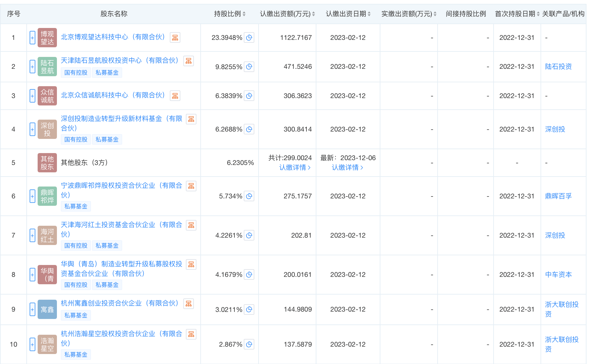The width and height of the screenshot is (591, 364).
Task: Click the 博观望达 shareholder logo thumbnail
Action: 47,38
